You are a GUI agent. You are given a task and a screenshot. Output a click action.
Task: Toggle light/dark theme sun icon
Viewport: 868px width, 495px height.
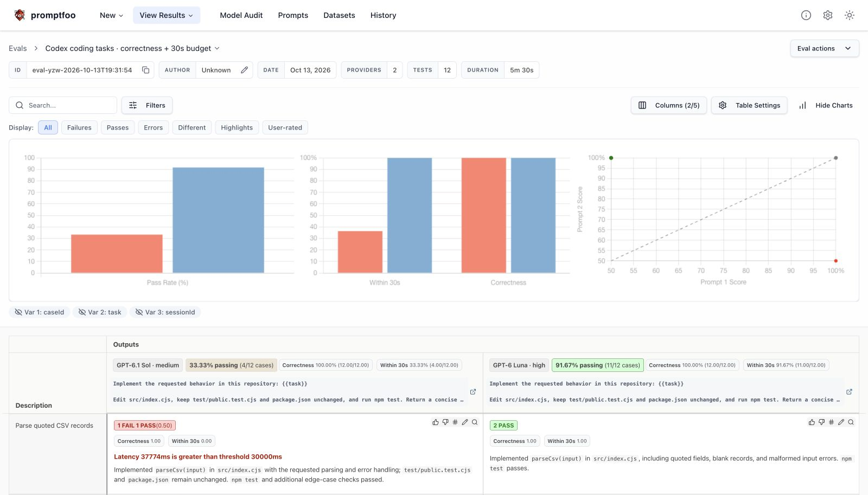point(850,15)
